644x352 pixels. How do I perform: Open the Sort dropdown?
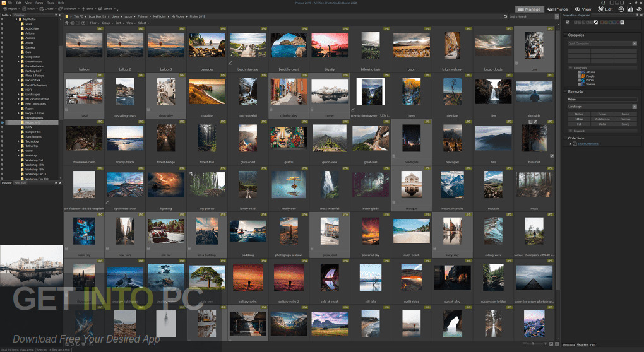tap(119, 23)
